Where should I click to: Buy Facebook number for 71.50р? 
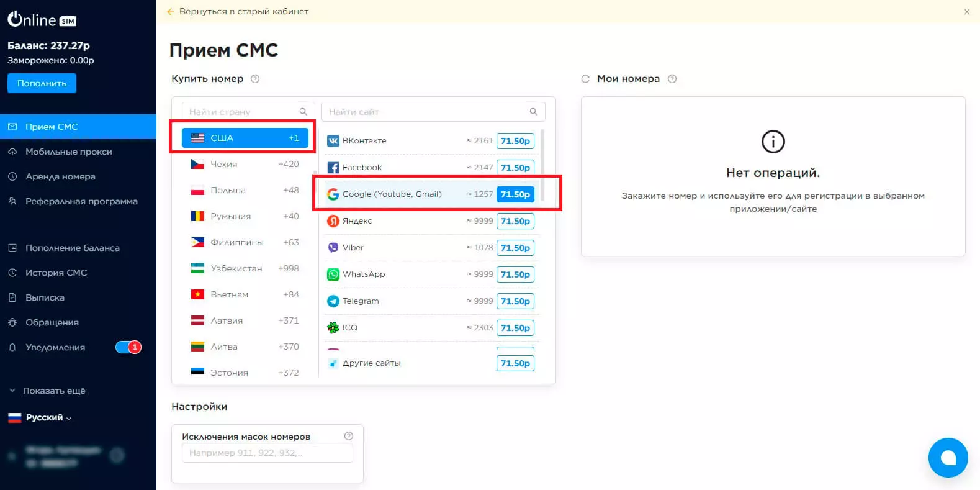coord(515,168)
